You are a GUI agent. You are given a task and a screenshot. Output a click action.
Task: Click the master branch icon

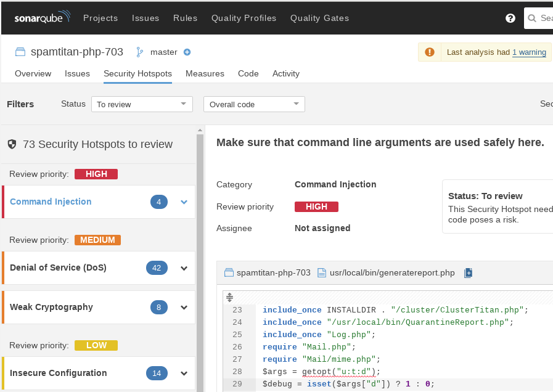tap(139, 52)
